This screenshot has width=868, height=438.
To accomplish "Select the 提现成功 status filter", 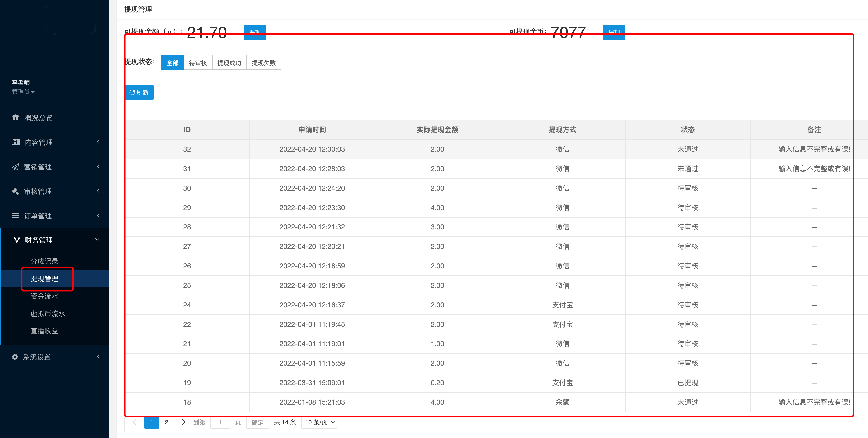I will pos(229,63).
